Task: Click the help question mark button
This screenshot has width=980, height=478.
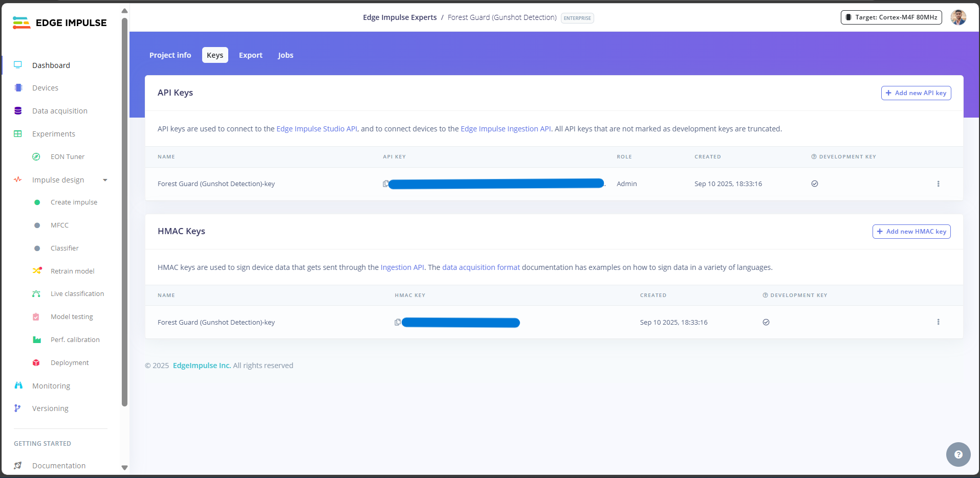Action: pos(958,454)
